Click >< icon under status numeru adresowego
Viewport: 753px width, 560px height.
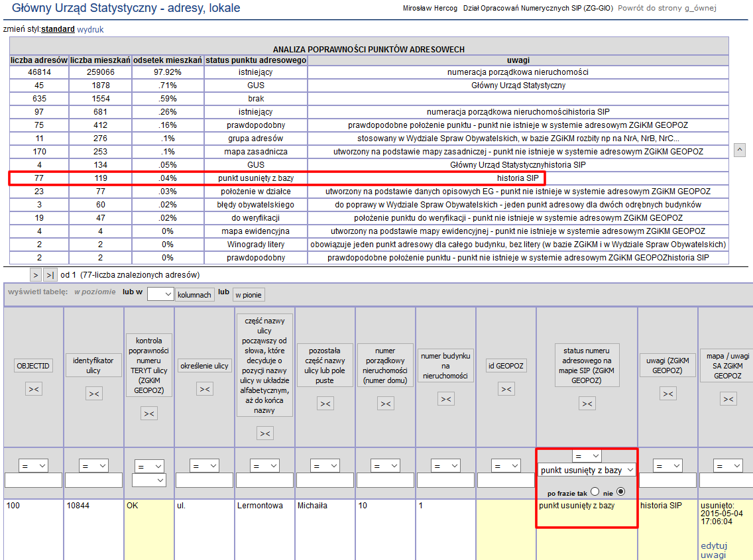point(587,403)
